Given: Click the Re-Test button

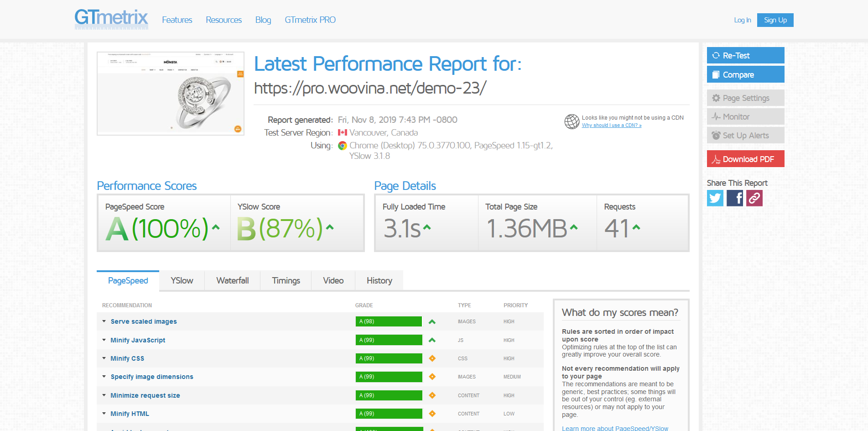Looking at the screenshot, I should coord(746,55).
